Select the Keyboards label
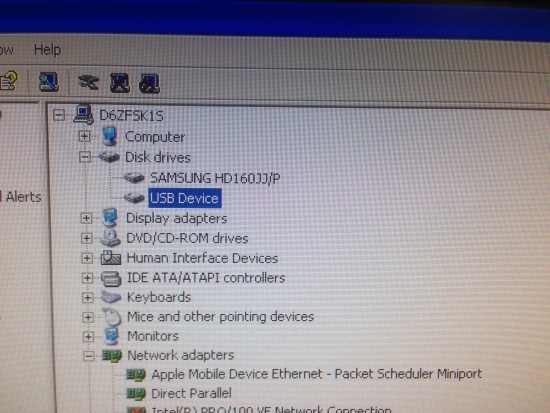Viewport: 550px width, 413px height. pos(159,298)
